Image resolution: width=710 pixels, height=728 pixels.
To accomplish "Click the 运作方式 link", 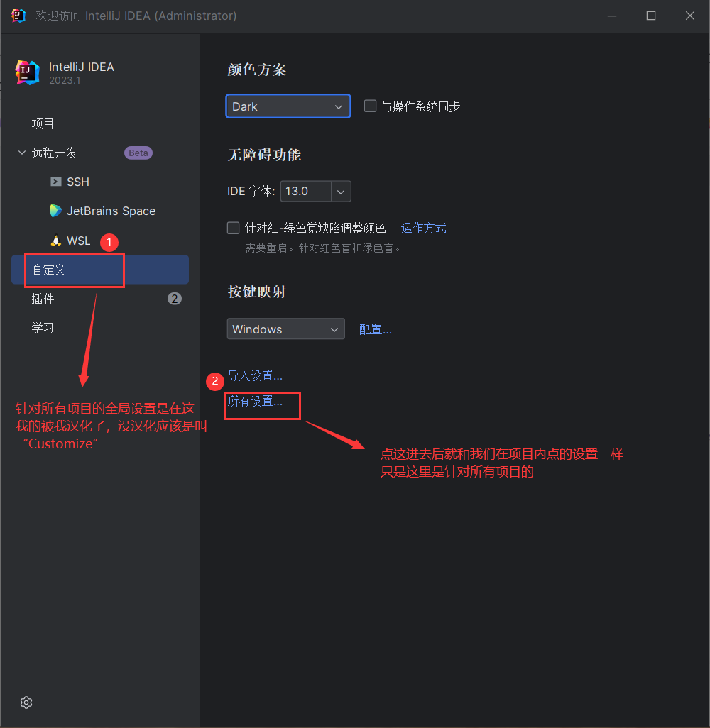I will (x=423, y=228).
